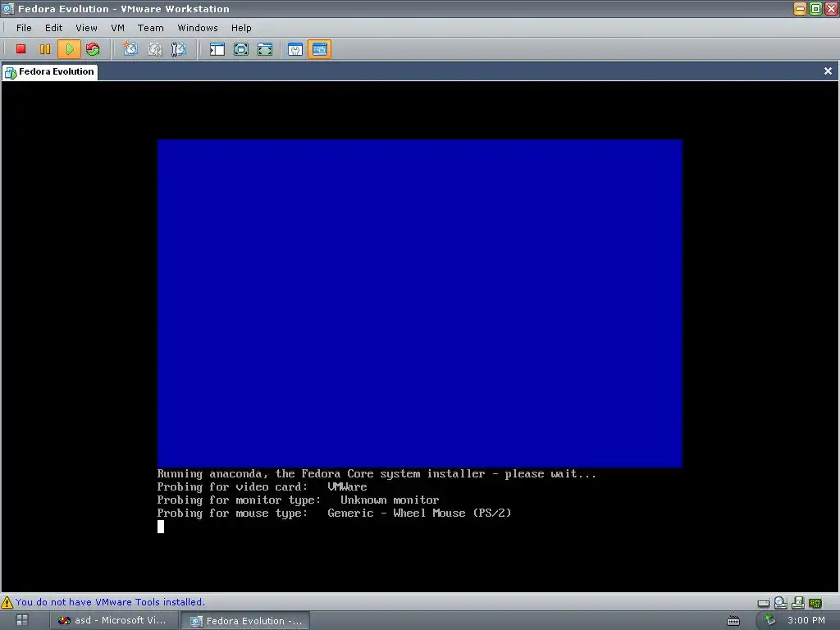Click the Fedora Evolution taskbar button
The image size is (840, 630).
(246, 620)
